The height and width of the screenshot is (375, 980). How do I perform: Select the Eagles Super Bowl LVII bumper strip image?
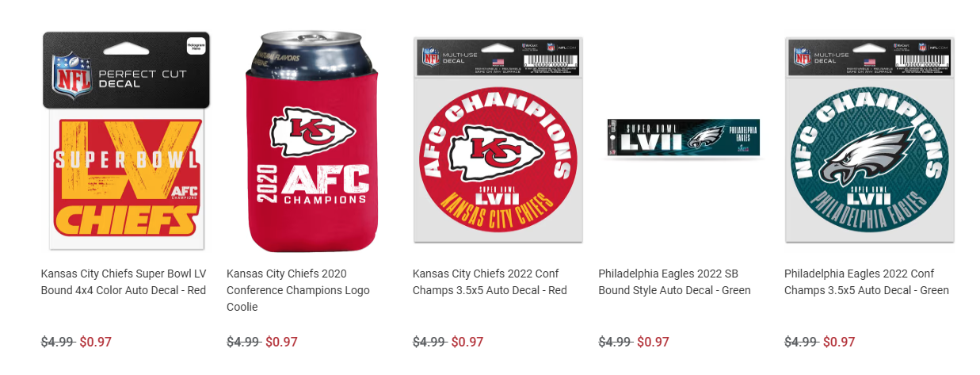click(x=684, y=137)
